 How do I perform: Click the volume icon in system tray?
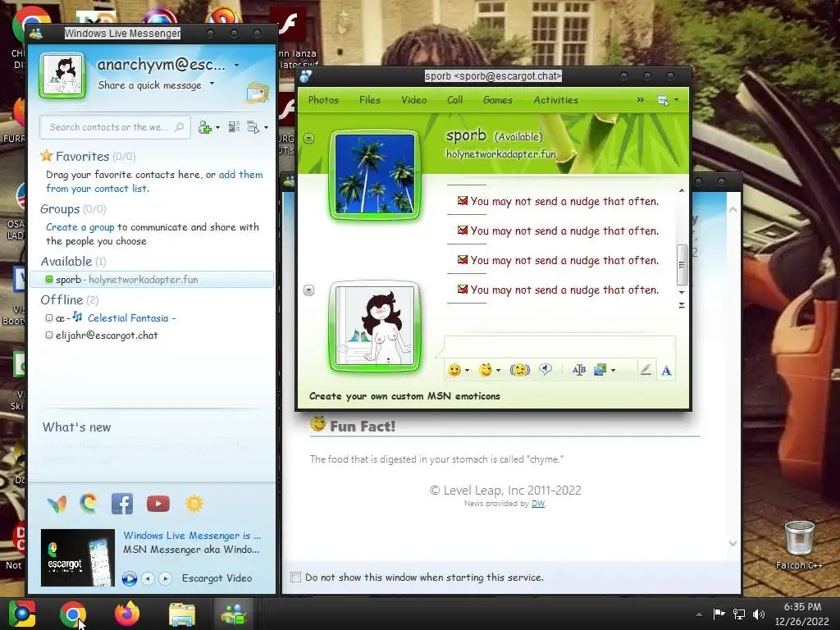759,614
